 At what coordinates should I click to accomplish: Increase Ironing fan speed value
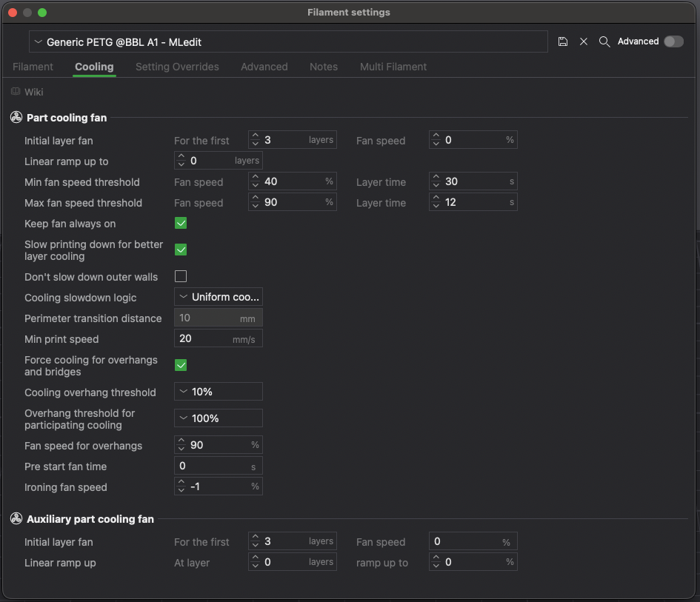coord(181,482)
